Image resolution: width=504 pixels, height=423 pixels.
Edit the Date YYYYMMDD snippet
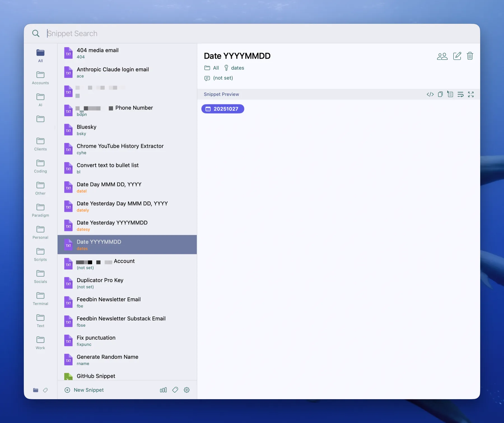457,56
